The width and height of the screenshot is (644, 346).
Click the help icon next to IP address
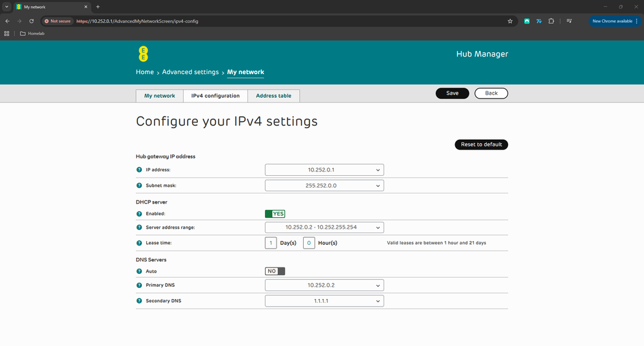(139, 169)
